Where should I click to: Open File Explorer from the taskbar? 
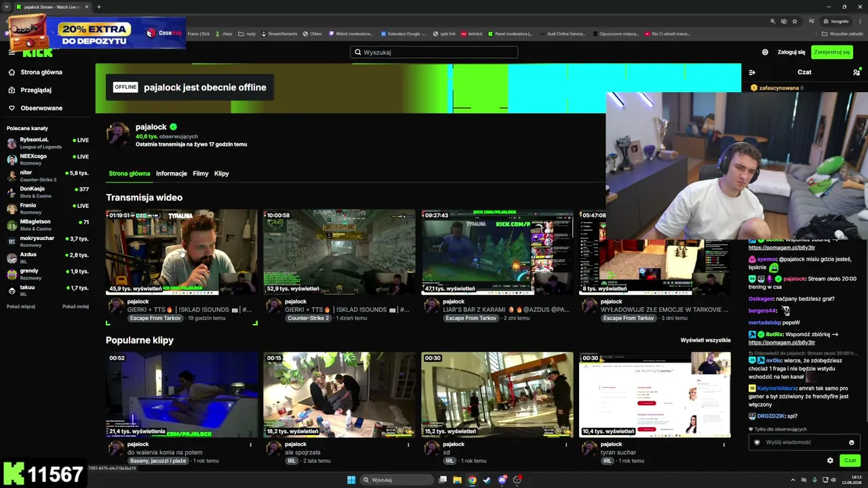tap(457, 480)
